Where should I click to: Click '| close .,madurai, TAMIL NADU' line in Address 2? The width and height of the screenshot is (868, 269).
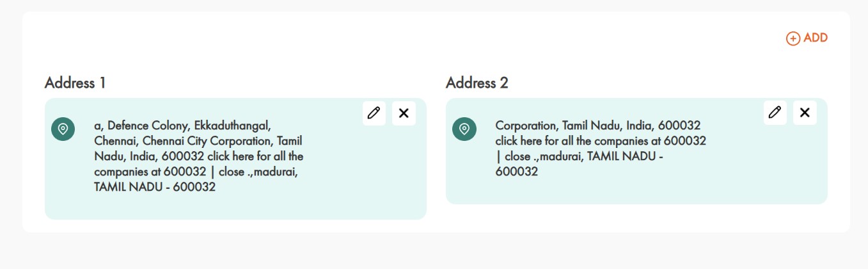579,156
